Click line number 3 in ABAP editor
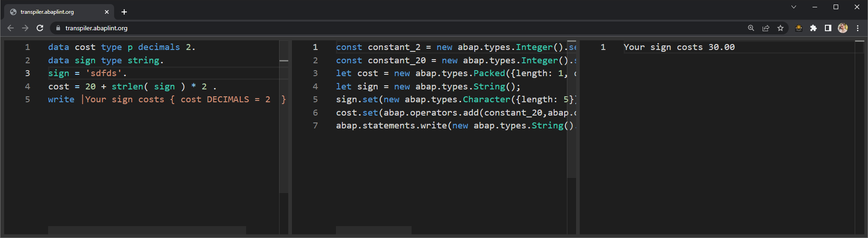868x238 pixels. click(27, 73)
